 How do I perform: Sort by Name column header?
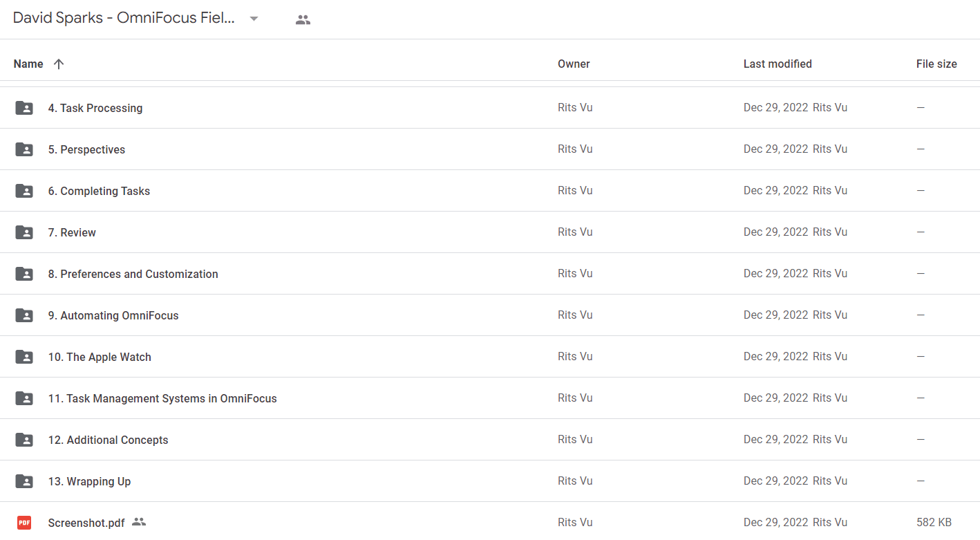[28, 64]
